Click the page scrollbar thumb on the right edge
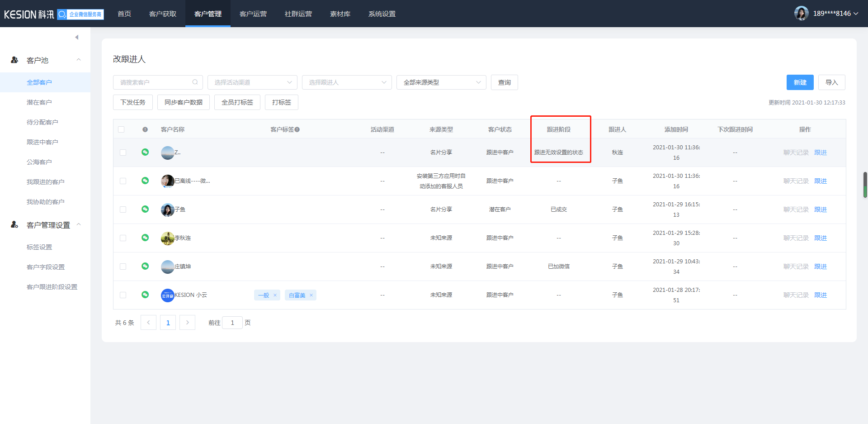 [x=865, y=185]
